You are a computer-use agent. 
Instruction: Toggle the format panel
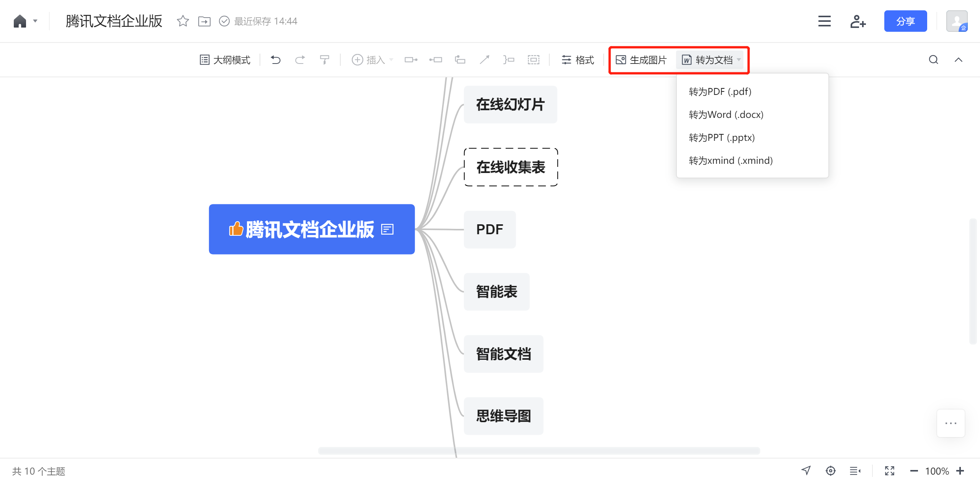click(578, 60)
